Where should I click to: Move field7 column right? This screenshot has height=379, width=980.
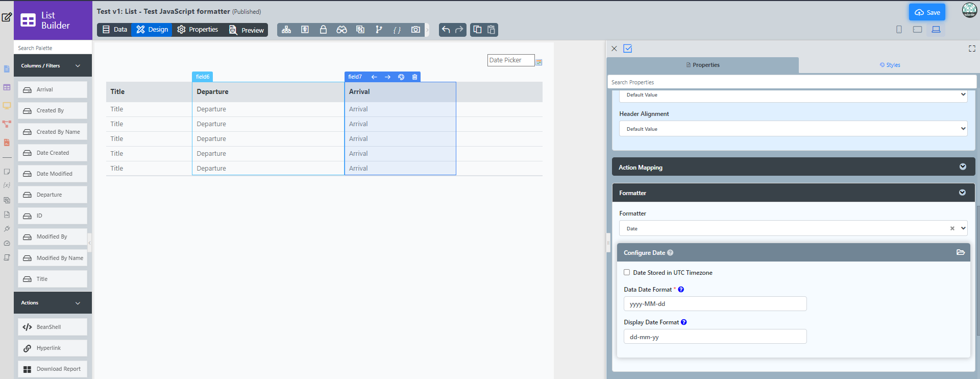tap(387, 77)
